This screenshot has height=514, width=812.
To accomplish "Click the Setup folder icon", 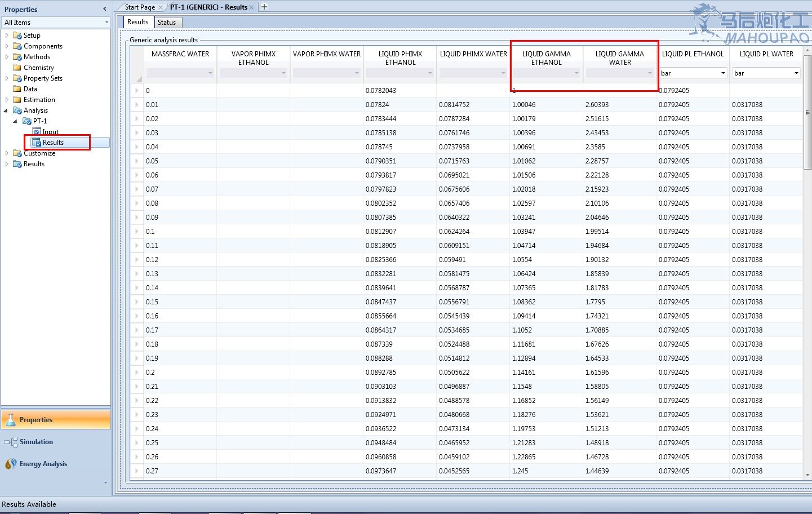I will point(17,36).
